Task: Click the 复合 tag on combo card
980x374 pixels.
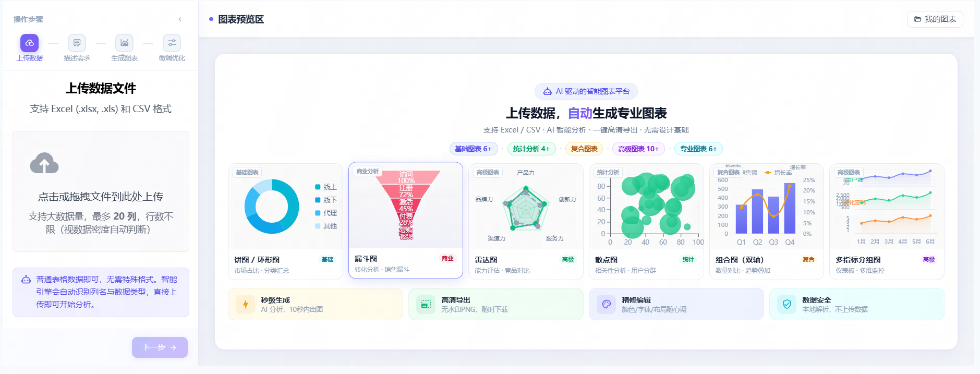Action: click(x=808, y=259)
